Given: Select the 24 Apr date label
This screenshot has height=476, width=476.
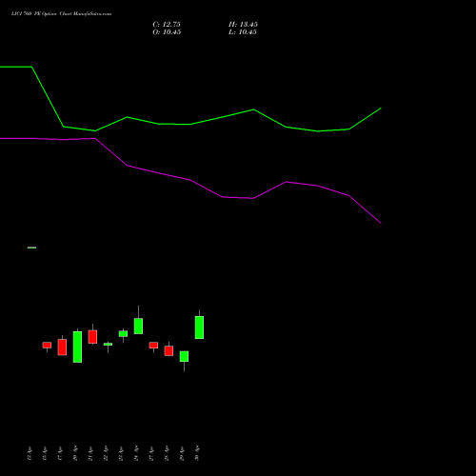Looking at the screenshot, I should click(136, 453).
